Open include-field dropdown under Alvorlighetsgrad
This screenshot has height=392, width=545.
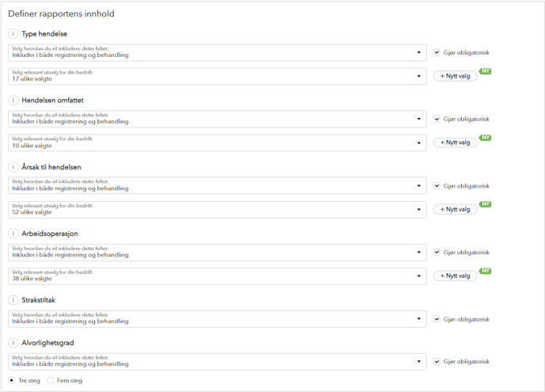pyautogui.click(x=217, y=361)
